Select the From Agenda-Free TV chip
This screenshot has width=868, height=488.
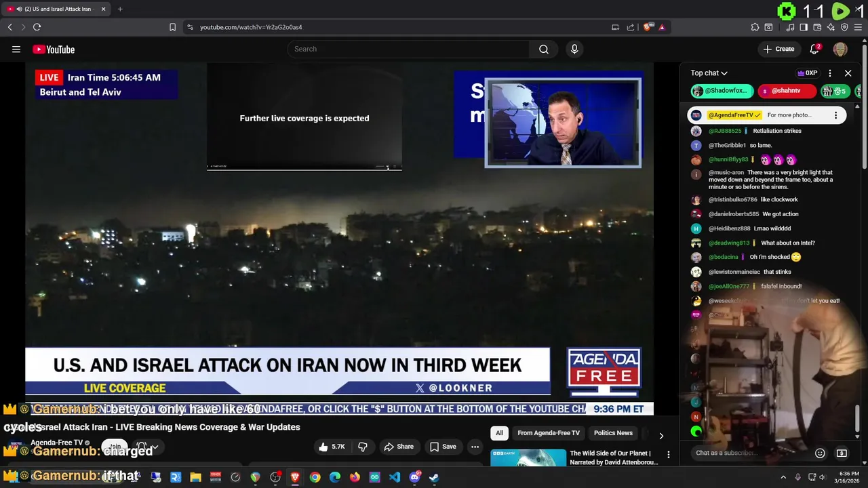pos(549,433)
